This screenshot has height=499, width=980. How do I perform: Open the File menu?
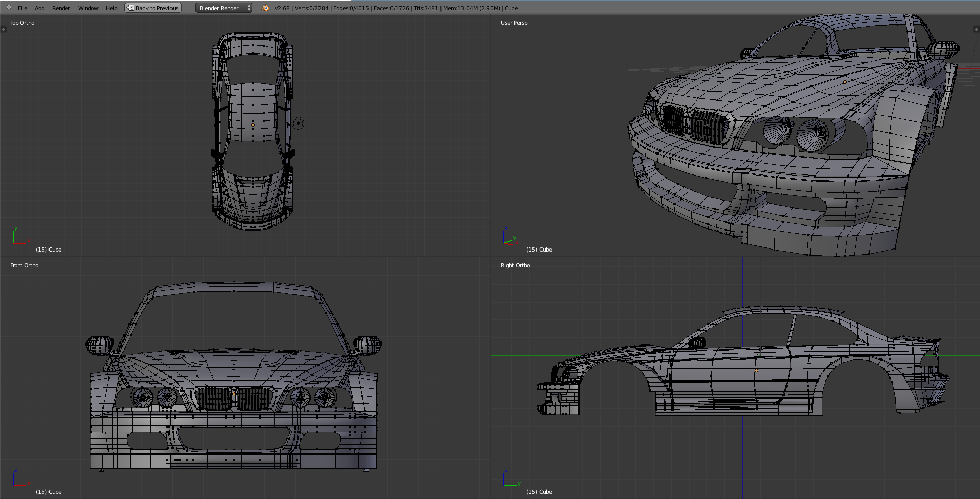pyautogui.click(x=22, y=8)
